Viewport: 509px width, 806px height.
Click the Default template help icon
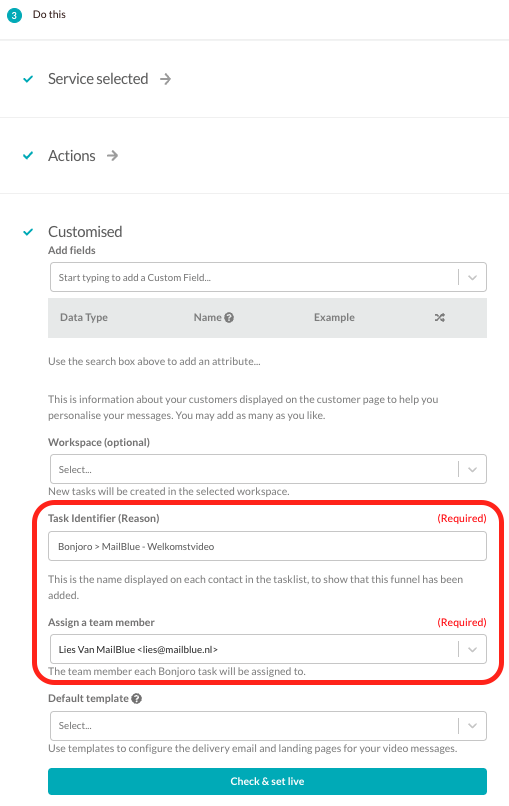(x=136, y=699)
